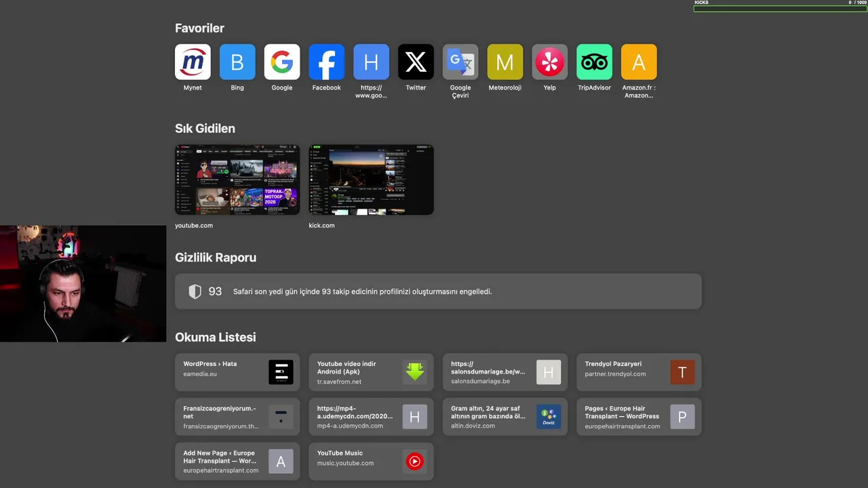The width and height of the screenshot is (868, 488).
Task: Click the Doviz site icon
Action: tap(549, 417)
